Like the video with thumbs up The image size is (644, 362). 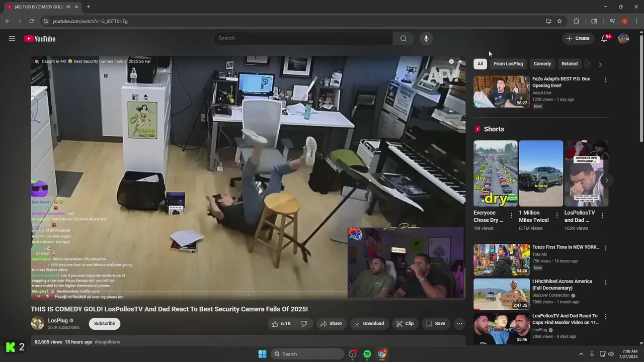click(281, 324)
